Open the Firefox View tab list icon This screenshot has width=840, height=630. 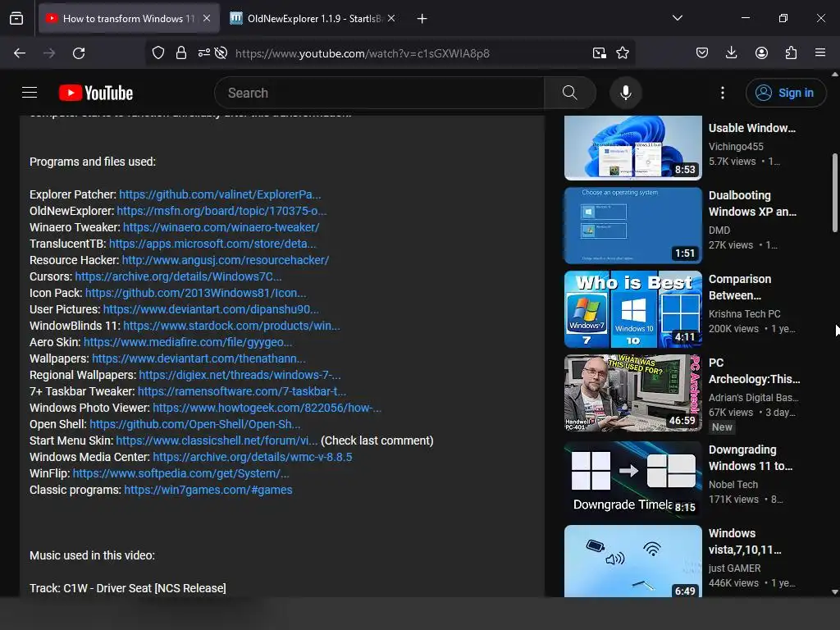click(16, 18)
